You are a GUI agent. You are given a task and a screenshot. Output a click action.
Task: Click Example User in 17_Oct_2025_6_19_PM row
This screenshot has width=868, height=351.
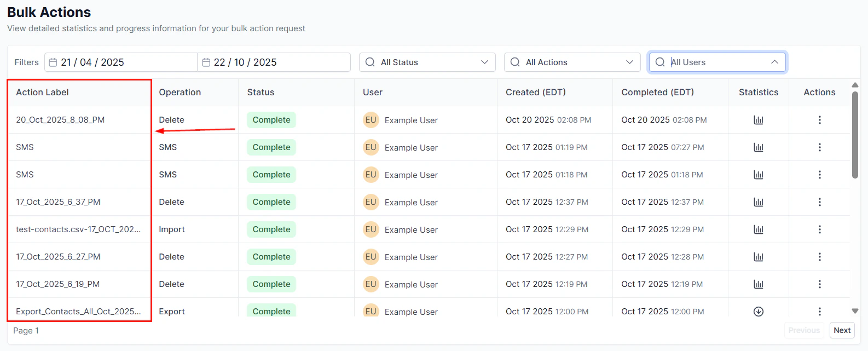pos(411,285)
